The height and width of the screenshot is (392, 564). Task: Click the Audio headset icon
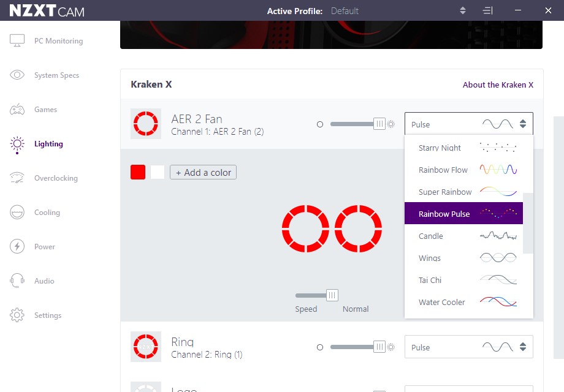17,281
